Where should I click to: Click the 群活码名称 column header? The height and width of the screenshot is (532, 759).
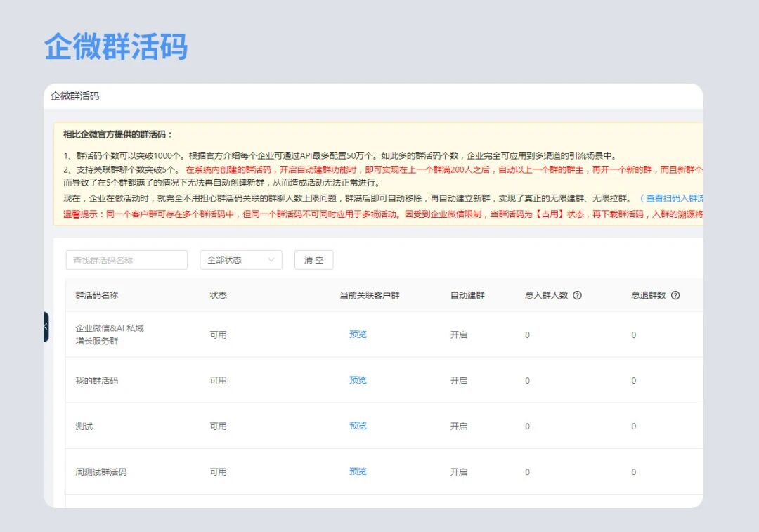coord(97,295)
